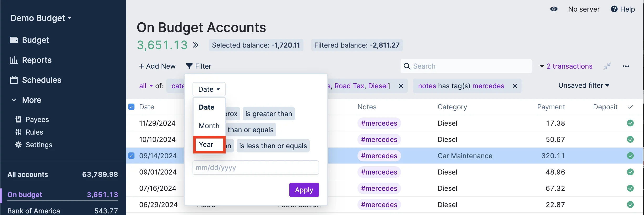The image size is (644, 215).
Task: Open the Rules page
Action: pyautogui.click(x=34, y=132)
